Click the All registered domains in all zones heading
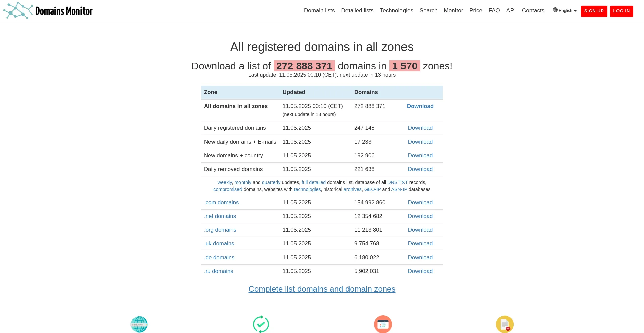This screenshot has height=333, width=644. tap(322, 47)
